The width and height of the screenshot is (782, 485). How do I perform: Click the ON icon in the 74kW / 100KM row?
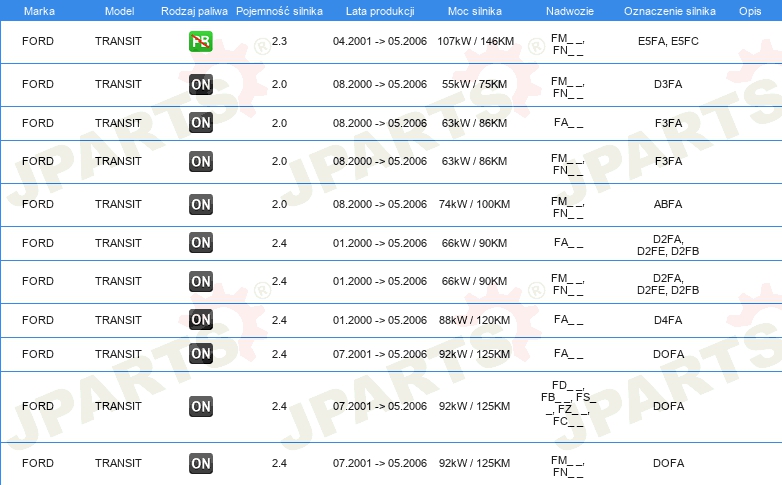201,205
